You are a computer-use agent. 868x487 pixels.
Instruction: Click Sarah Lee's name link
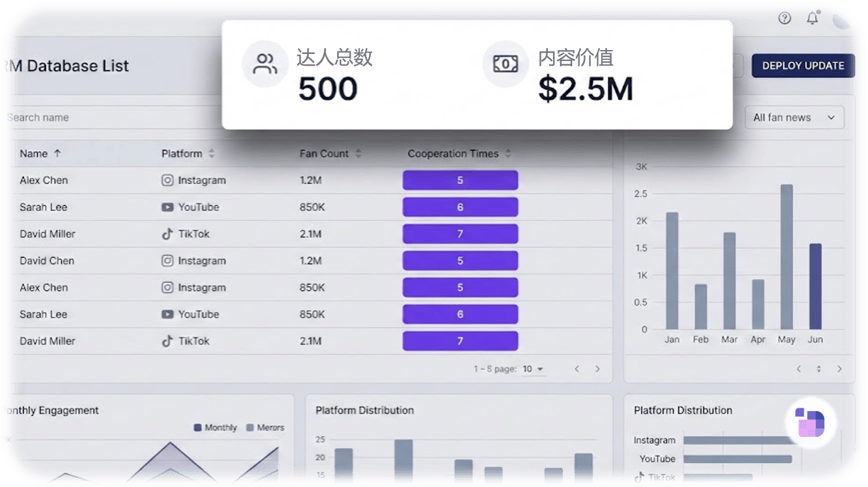43,207
